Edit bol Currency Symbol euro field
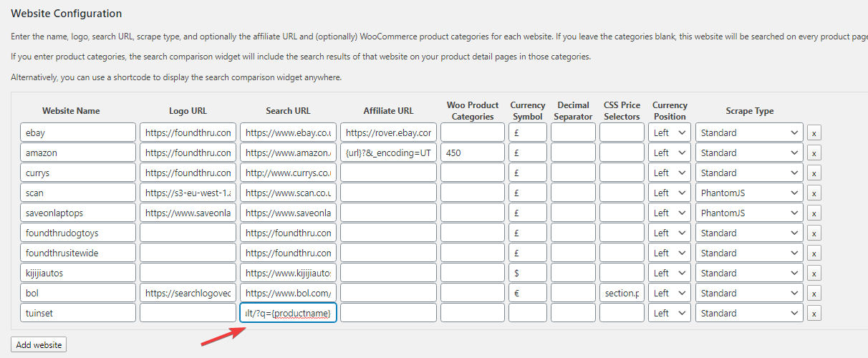 coord(528,293)
